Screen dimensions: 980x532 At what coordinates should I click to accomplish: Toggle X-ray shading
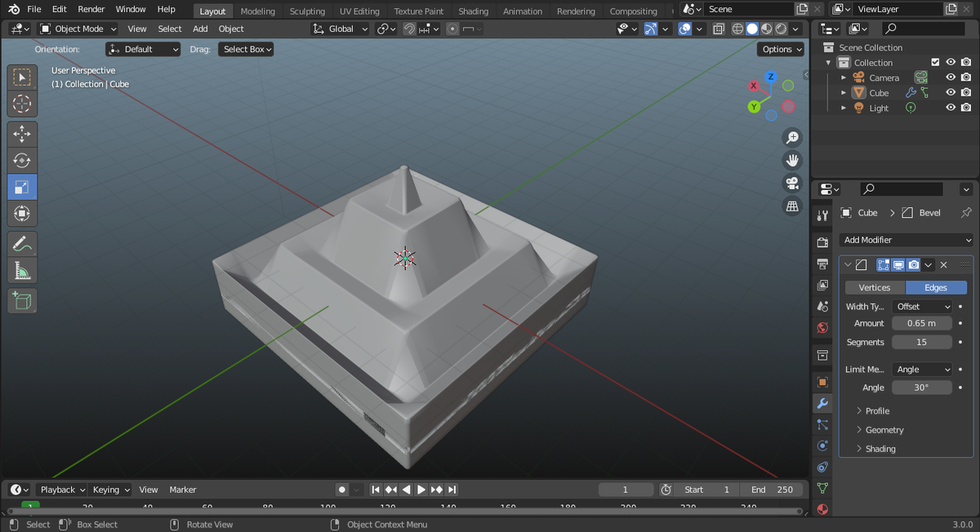pos(718,29)
